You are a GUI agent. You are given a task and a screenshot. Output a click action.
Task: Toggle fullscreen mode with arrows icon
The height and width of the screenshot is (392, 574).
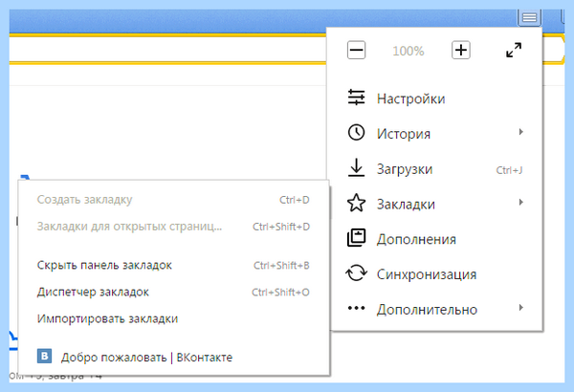click(x=514, y=50)
